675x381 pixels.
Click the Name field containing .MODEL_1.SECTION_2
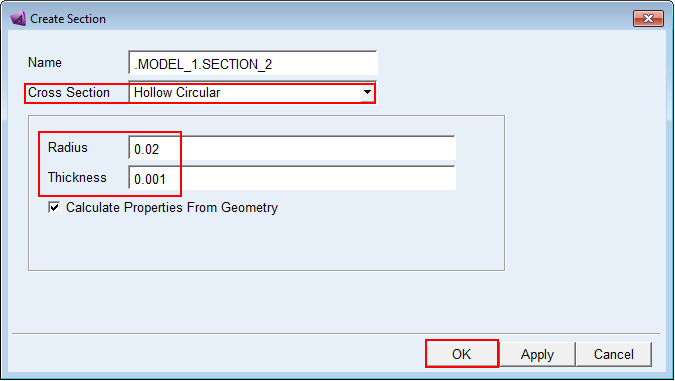pos(253,63)
